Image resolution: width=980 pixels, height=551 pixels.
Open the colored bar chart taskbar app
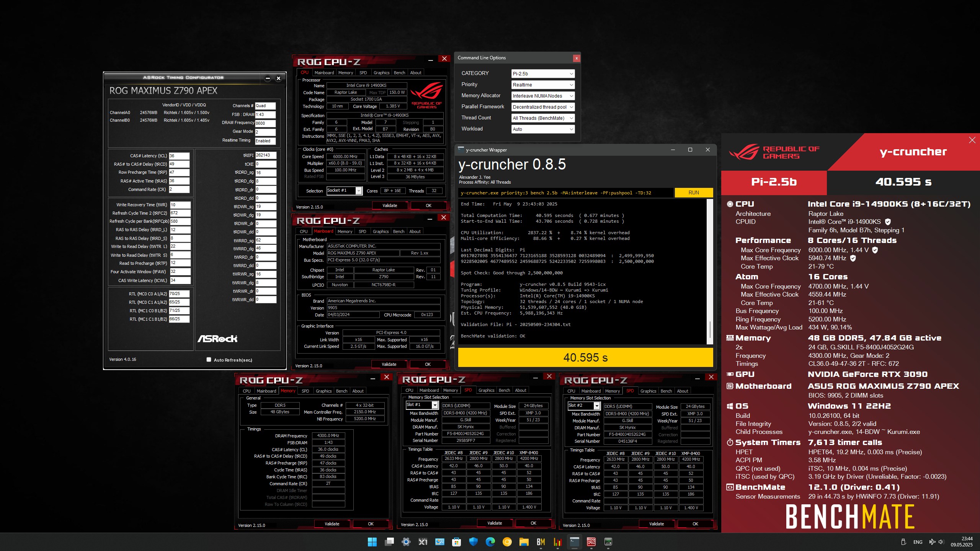(557, 542)
